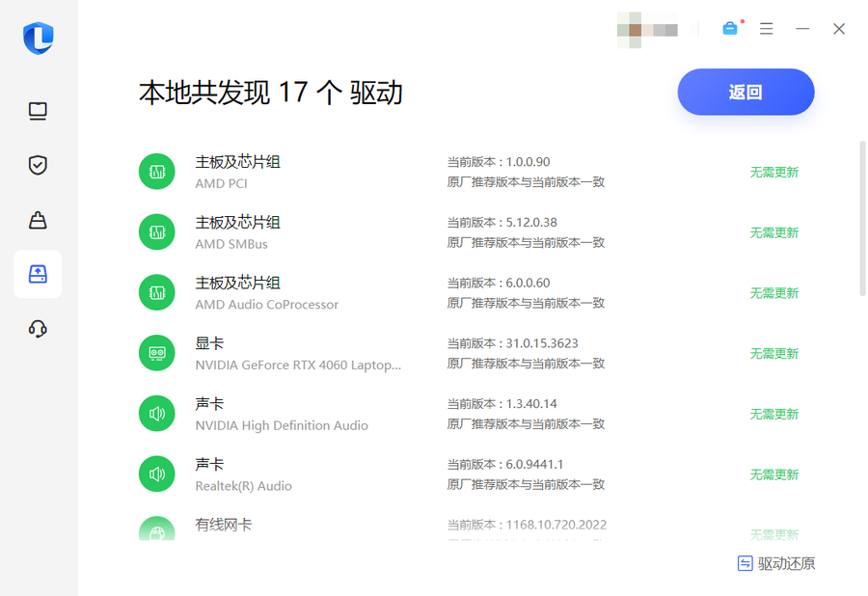Image resolution: width=868 pixels, height=596 pixels.
Task: Click the driver list vertical scrollbar
Action: tap(862, 219)
